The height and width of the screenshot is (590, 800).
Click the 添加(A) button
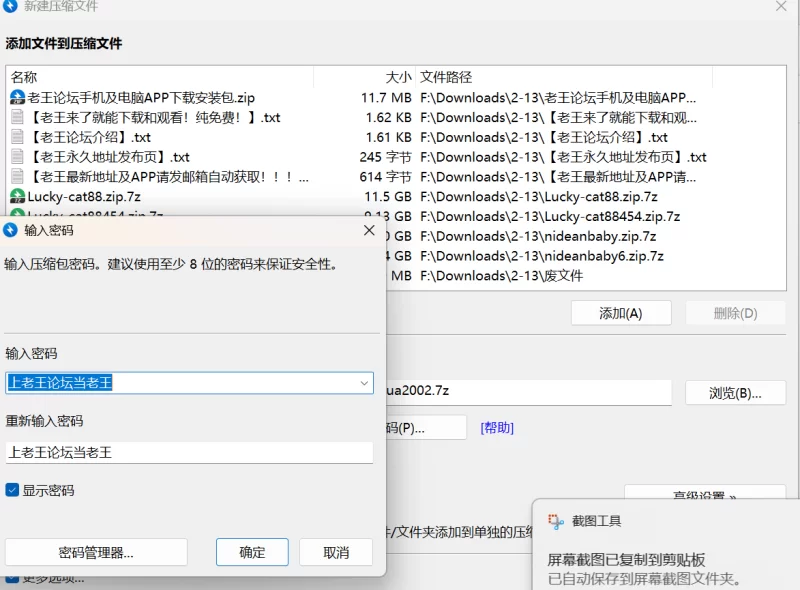[621, 313]
